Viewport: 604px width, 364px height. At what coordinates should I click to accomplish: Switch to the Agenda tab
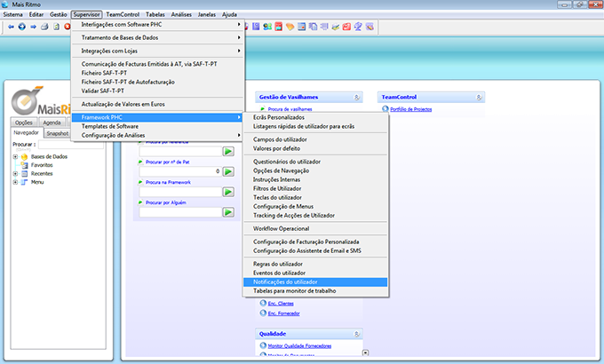(52, 123)
